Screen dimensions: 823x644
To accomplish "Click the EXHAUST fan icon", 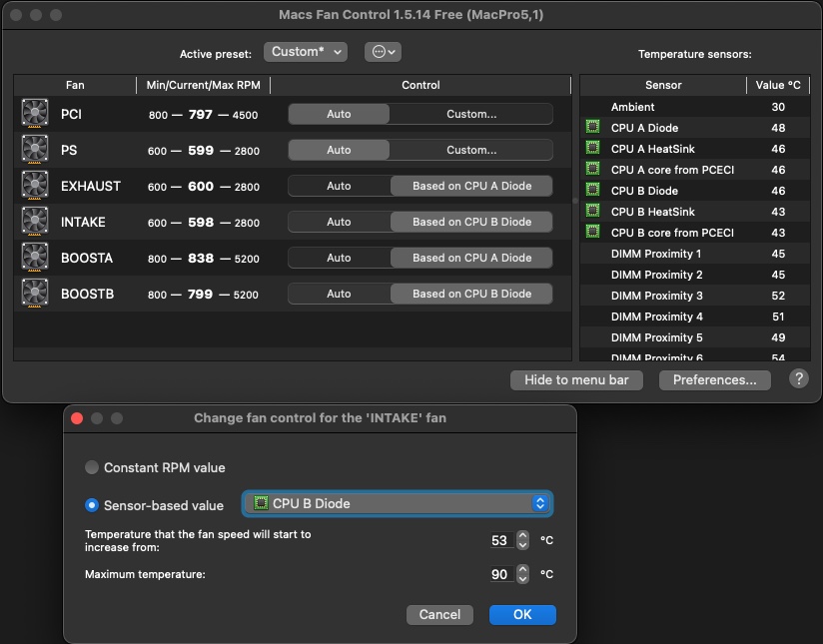I will tap(35, 185).
